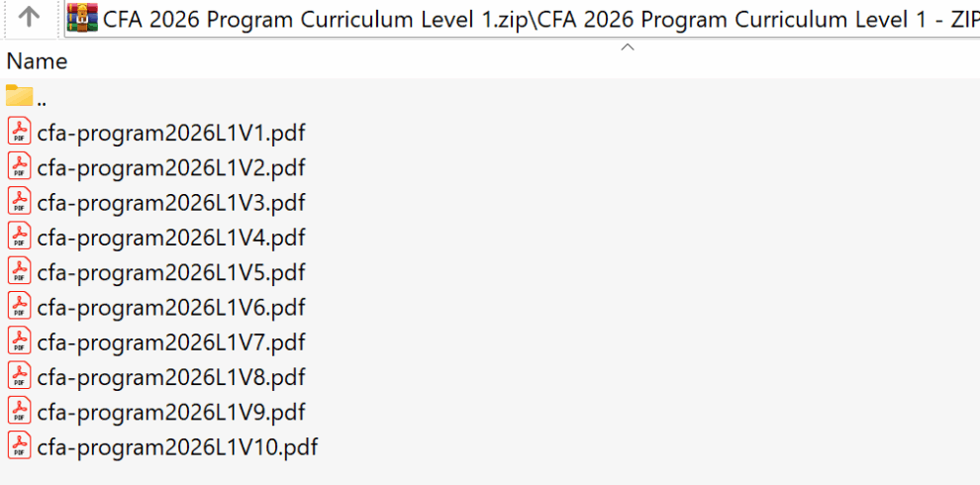The height and width of the screenshot is (485, 980).
Task: Select the ".." parent directory entry
Action: click(42, 98)
